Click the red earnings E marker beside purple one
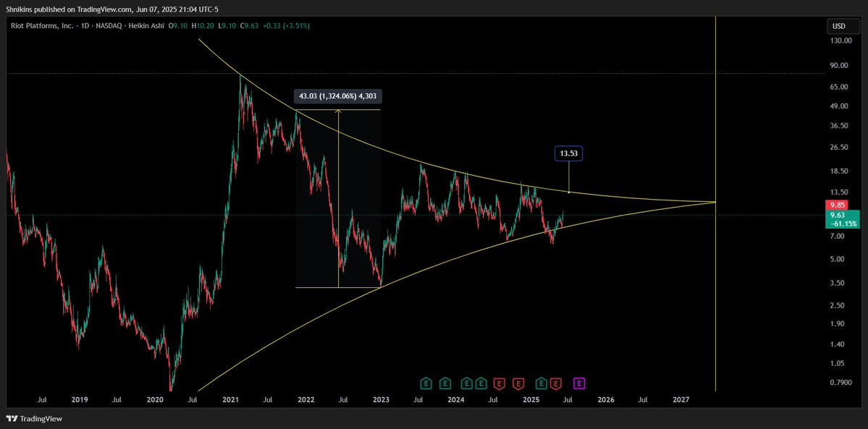This screenshot has height=429, width=868. point(556,383)
